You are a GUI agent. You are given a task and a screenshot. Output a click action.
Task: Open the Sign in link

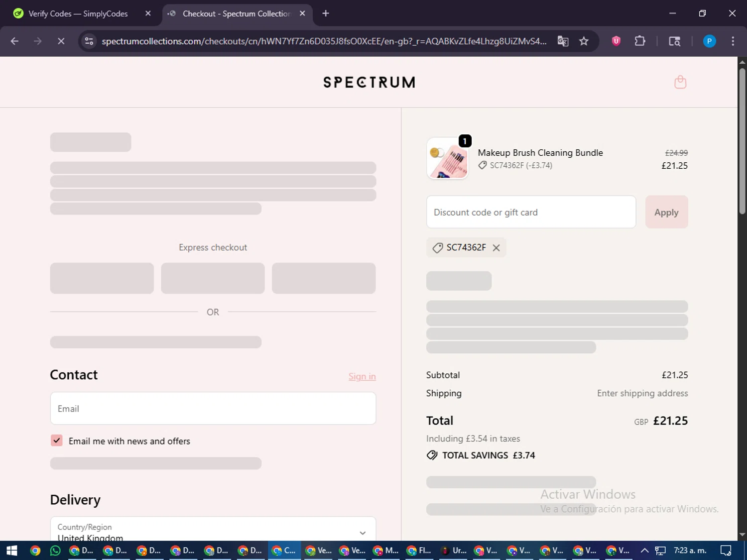[362, 376]
